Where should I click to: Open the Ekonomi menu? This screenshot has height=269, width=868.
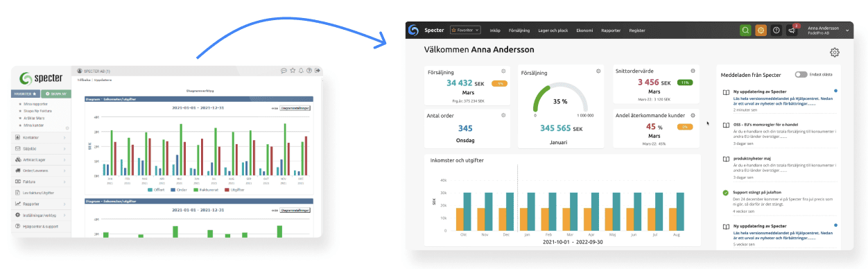coord(584,31)
